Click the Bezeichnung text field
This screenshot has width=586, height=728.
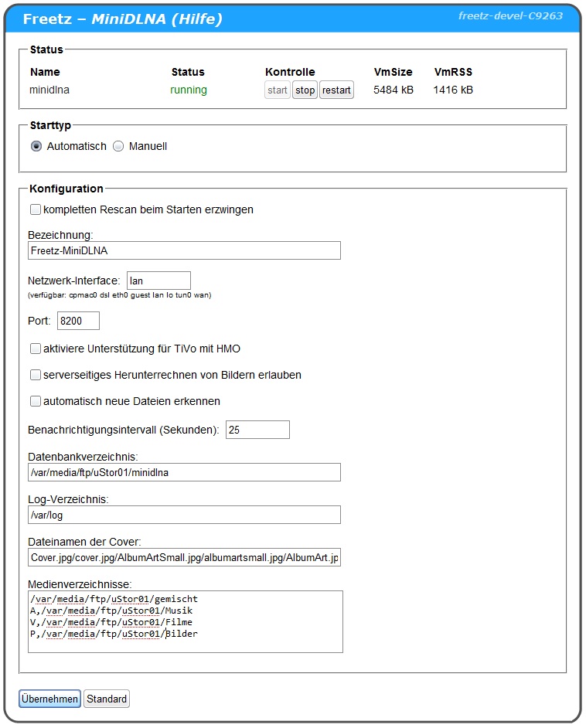pos(183,250)
